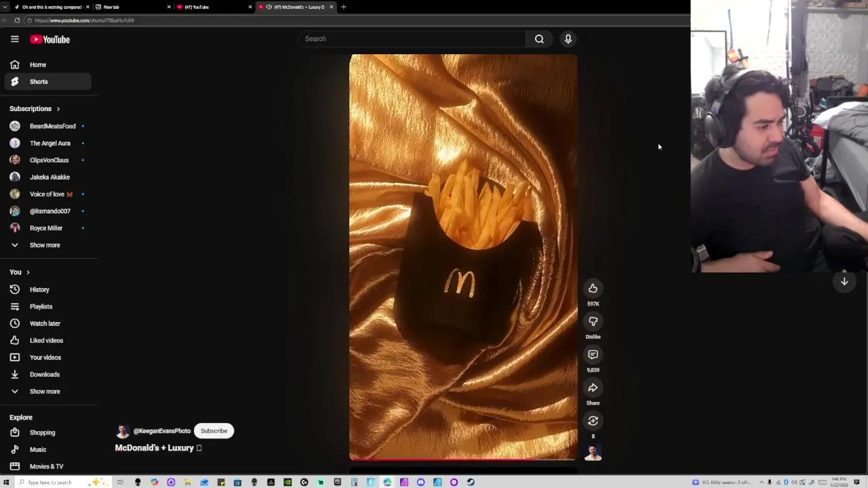The height and width of the screenshot is (488, 868).
Task: Expand the Subscriptions section chevron
Action: click(x=58, y=108)
